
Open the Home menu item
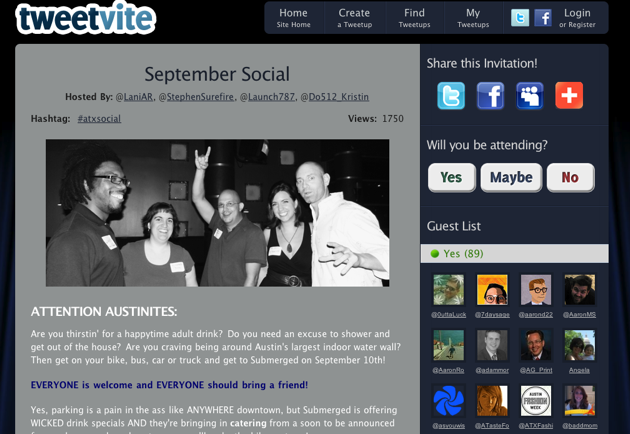click(x=293, y=18)
